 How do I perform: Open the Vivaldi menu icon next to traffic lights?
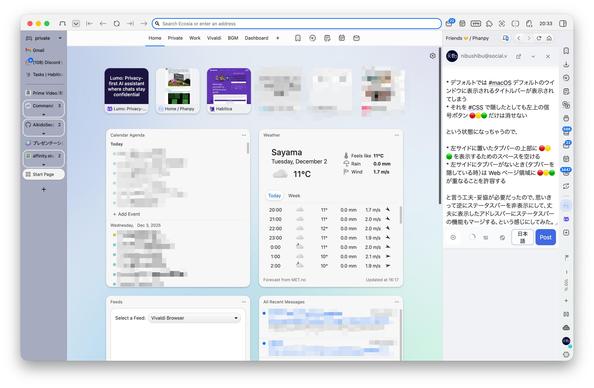[x=63, y=23]
